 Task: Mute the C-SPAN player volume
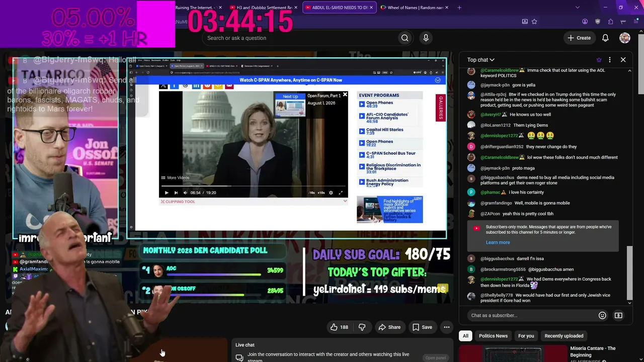tap(185, 193)
